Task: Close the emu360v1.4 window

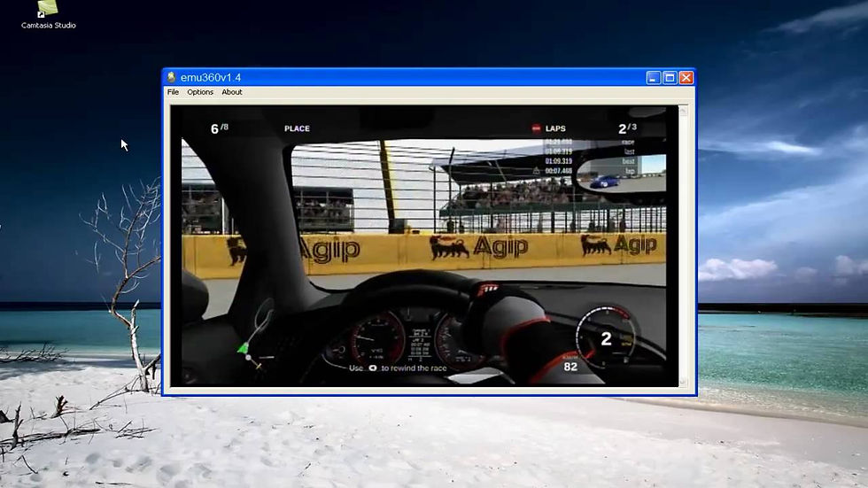Action: pos(686,77)
